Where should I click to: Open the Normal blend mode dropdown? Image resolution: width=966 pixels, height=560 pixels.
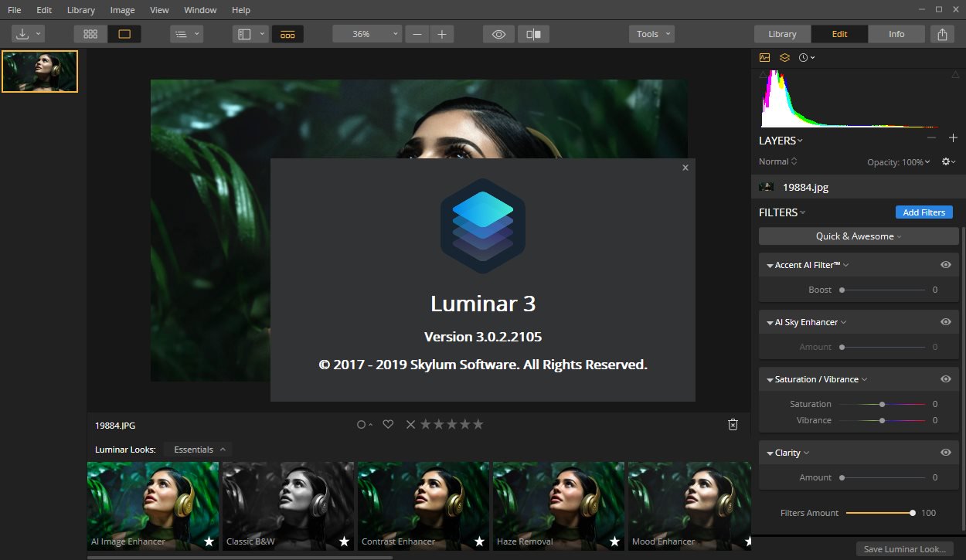click(777, 161)
